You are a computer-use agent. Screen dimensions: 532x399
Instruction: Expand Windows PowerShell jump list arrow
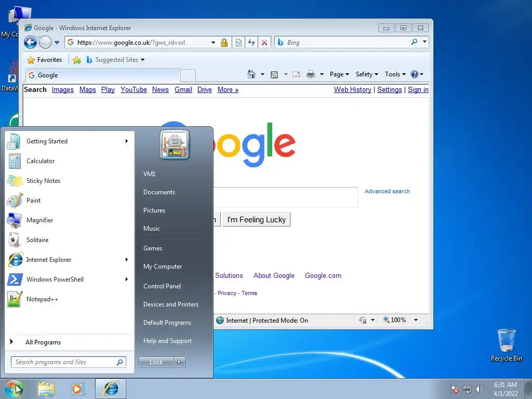click(x=127, y=279)
